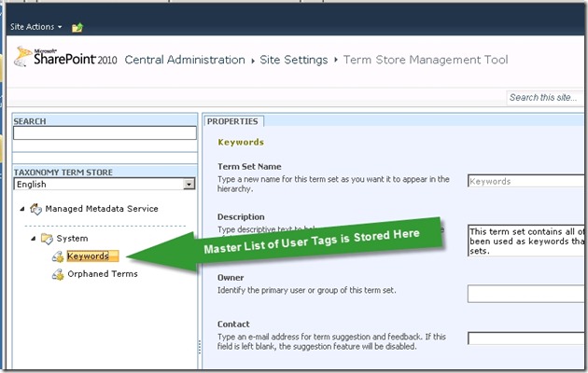Click the System group folder icon
The width and height of the screenshot is (588, 373).
point(47,239)
